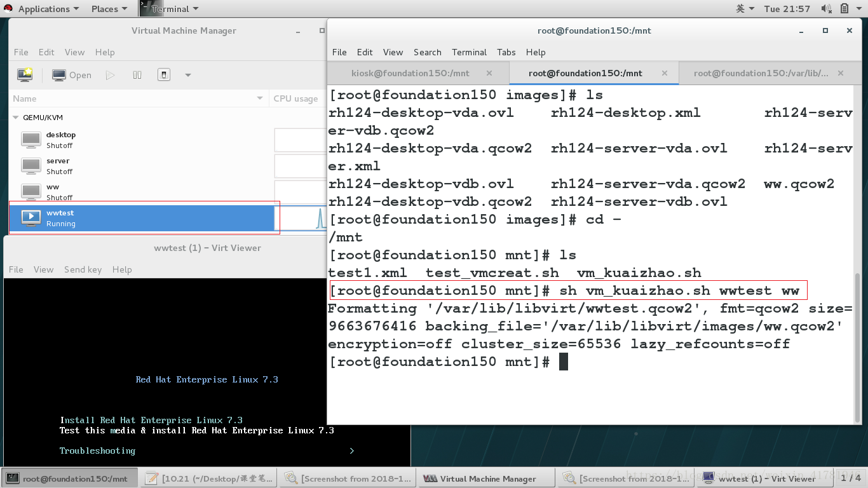Close the root@foundation150:/mnt tab
This screenshot has width=868, height=488.
tap(665, 73)
